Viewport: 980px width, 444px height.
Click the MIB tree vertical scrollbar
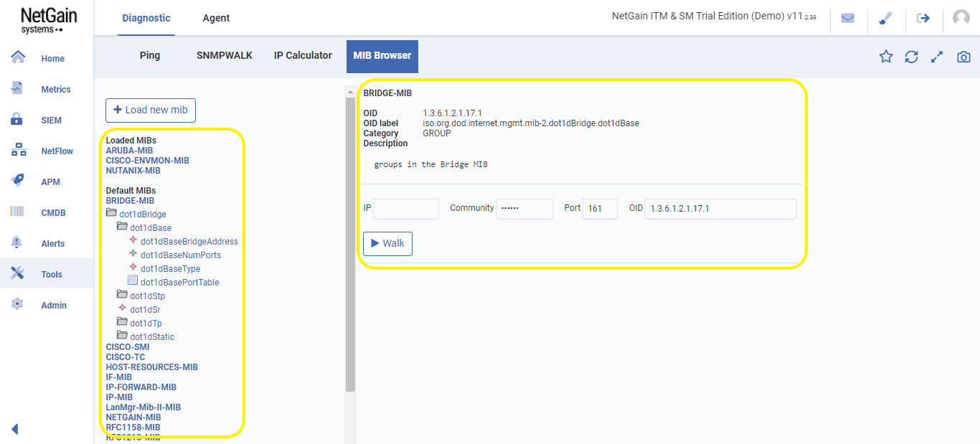click(350, 244)
